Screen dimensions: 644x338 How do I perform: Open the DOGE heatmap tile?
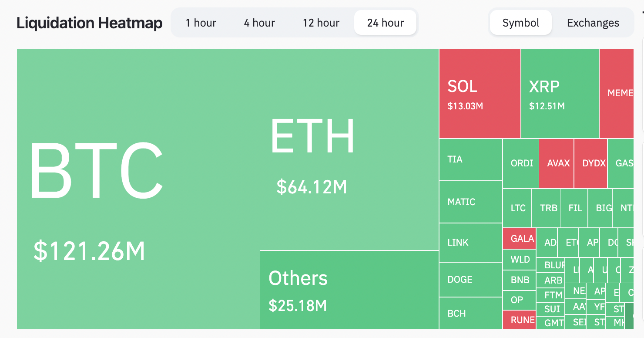[x=471, y=280]
